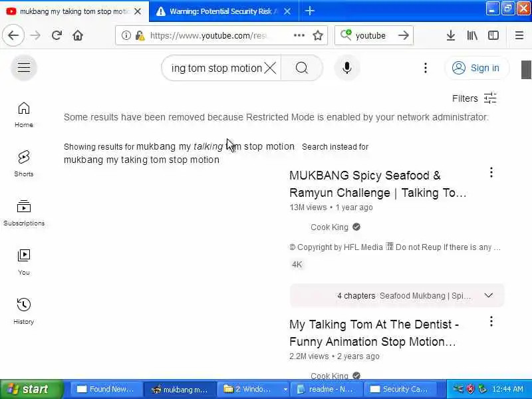Open the readme Notepad taskbar item
The image size is (532, 399).
coord(326,389)
